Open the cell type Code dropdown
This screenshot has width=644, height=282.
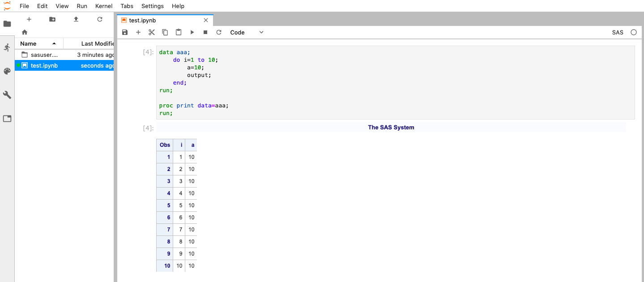pyautogui.click(x=247, y=32)
